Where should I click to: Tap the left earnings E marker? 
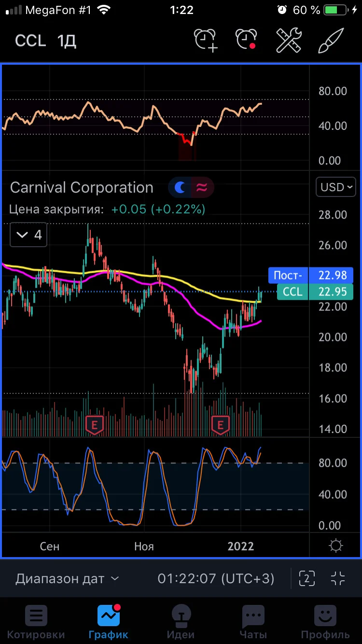pos(95,425)
